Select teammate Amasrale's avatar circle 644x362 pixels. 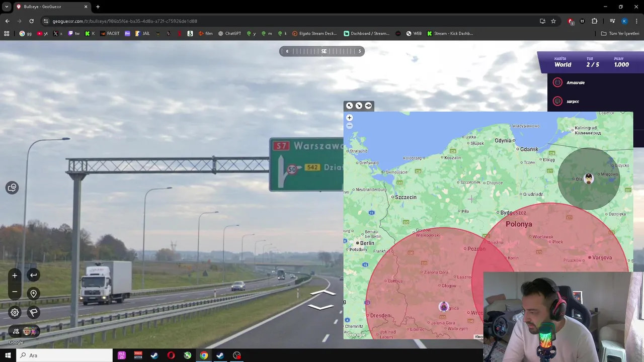point(557,82)
